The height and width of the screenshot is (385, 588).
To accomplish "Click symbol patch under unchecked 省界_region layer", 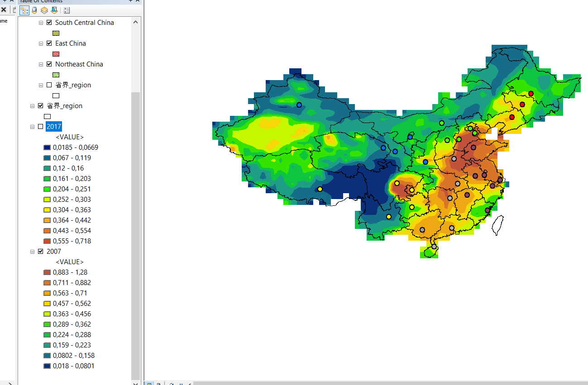I will [56, 95].
